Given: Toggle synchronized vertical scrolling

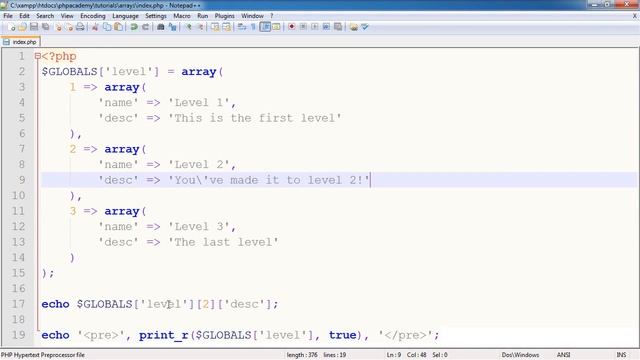Looking at the screenshot, I should click(215, 27).
